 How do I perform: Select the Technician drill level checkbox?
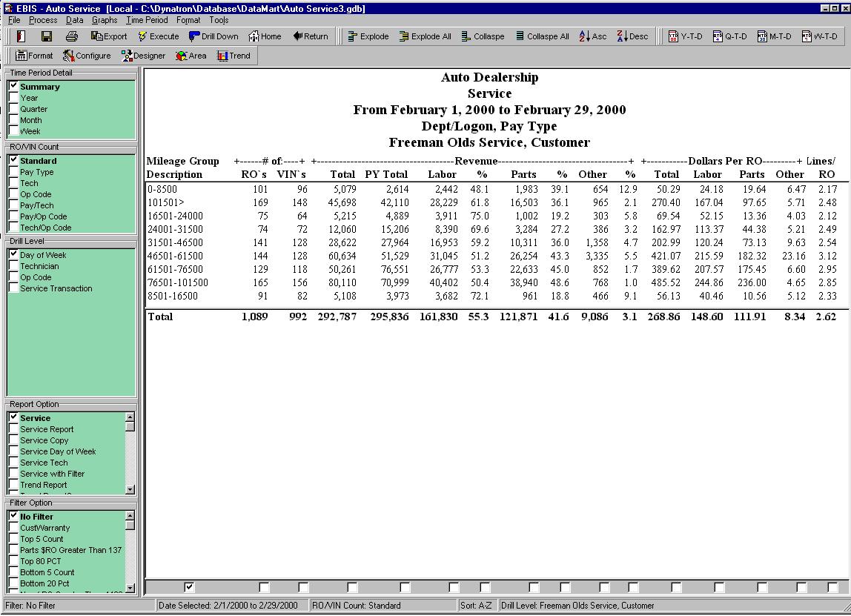(14, 266)
